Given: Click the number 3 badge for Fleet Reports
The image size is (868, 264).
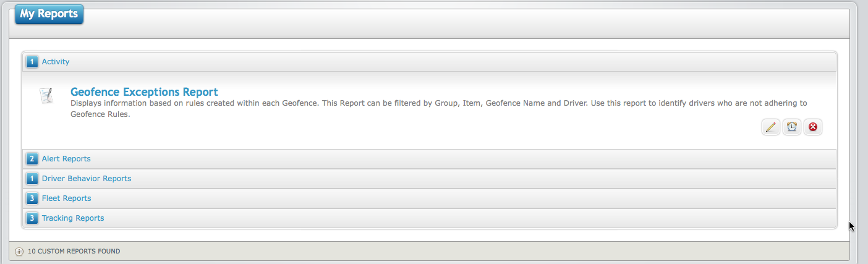Looking at the screenshot, I should [32, 198].
